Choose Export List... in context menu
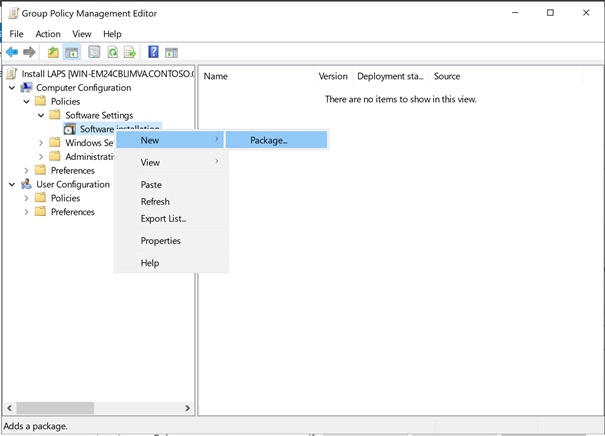This screenshot has height=436, width=605. coord(170,218)
